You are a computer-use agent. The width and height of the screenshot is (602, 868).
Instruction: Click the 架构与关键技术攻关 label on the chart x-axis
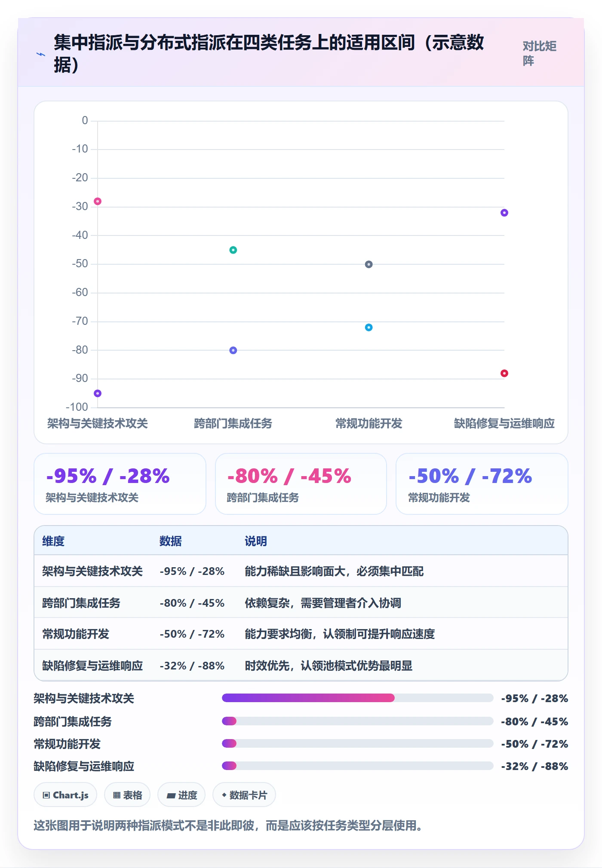(98, 424)
